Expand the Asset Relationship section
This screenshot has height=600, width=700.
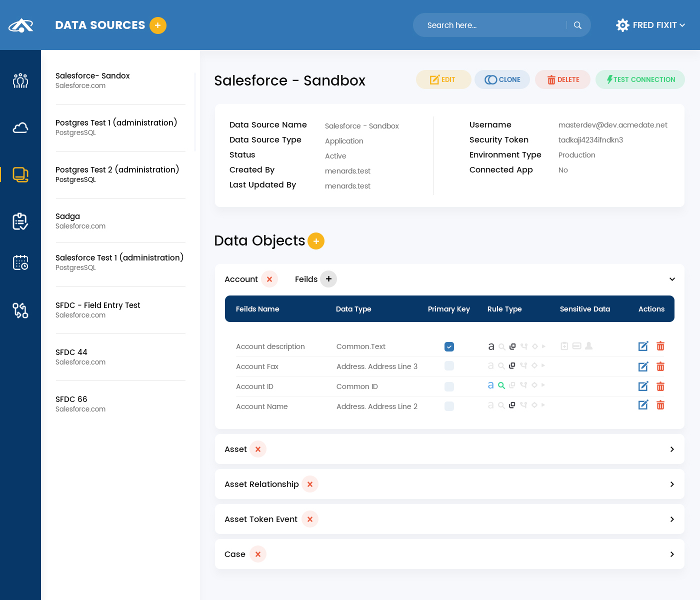coord(672,484)
